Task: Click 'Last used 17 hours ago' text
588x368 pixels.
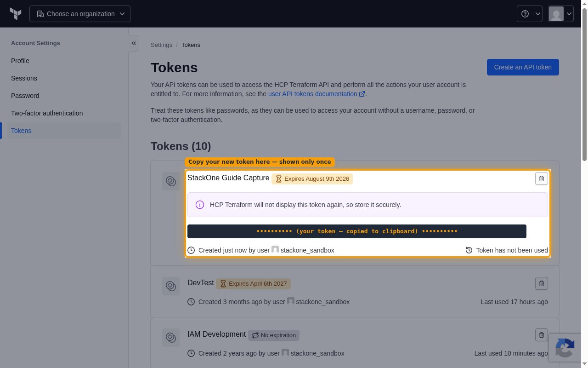Action: (514, 302)
